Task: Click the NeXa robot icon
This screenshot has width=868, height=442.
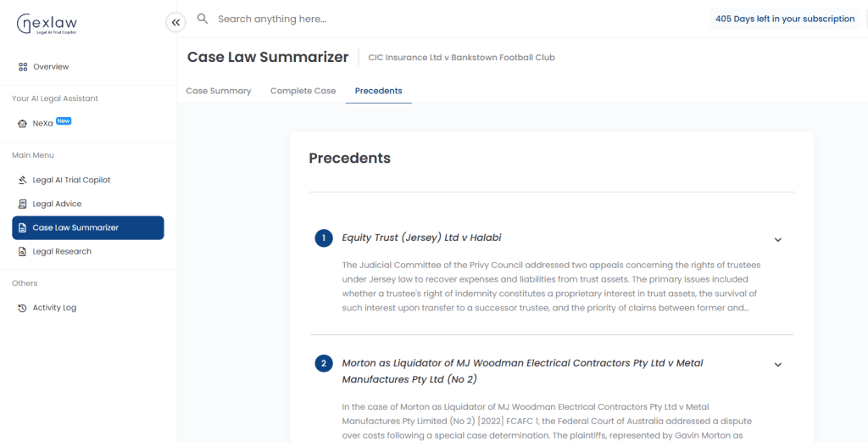Action: pos(22,124)
